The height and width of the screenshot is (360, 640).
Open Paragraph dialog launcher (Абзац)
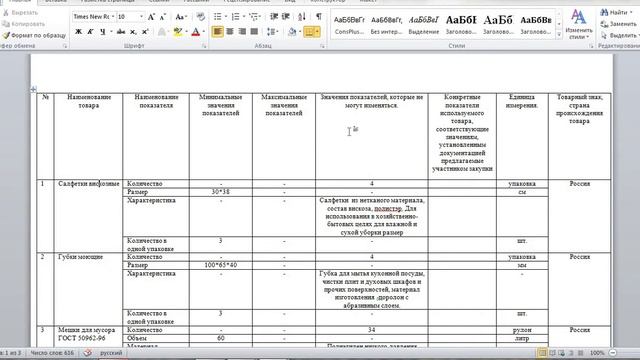(x=322, y=46)
